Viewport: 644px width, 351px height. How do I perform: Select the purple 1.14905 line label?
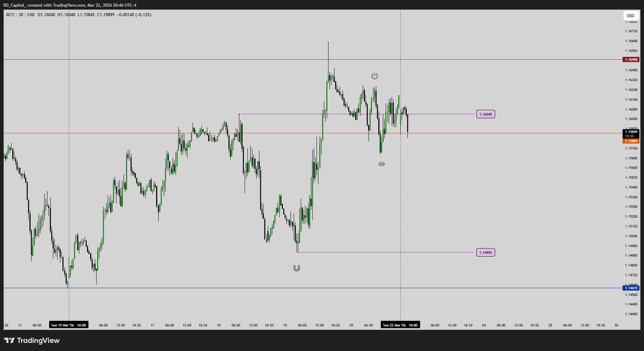(x=485, y=252)
